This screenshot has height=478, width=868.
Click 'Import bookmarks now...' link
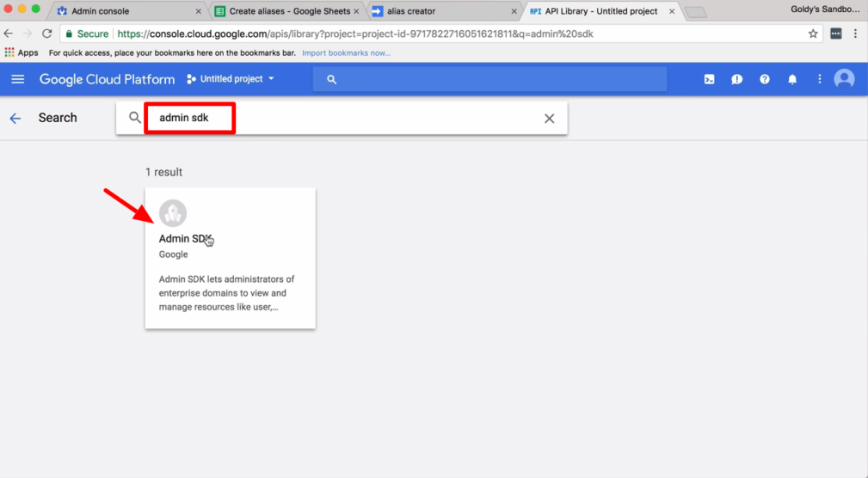click(346, 53)
